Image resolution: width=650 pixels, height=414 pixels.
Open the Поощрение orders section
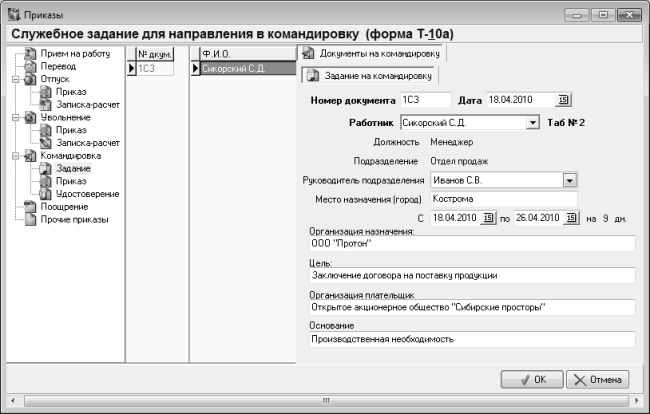tap(64, 207)
